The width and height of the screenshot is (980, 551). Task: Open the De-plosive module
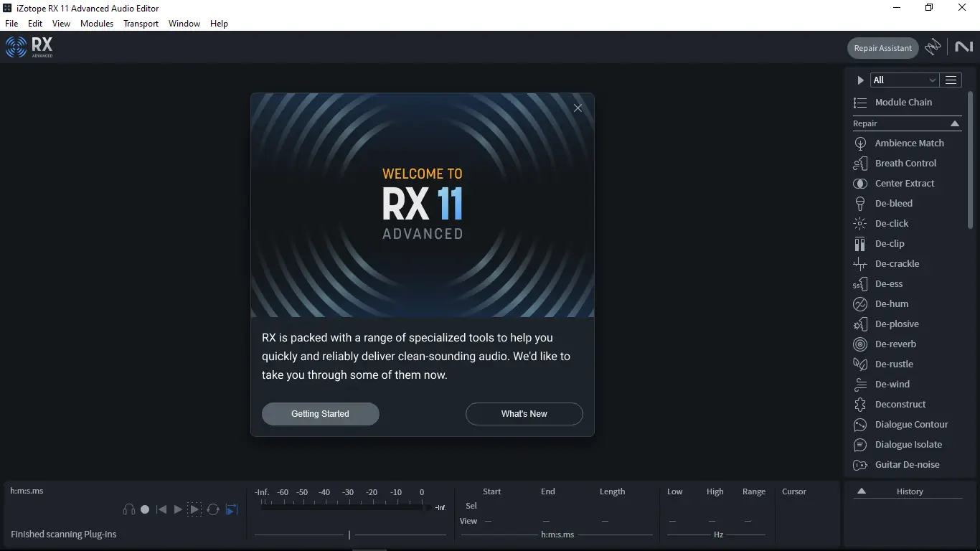point(907,324)
